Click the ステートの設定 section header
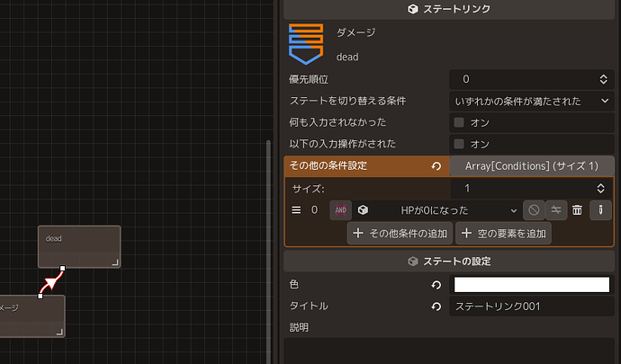Image resolution: width=621 pixels, height=364 pixels. [x=449, y=262]
